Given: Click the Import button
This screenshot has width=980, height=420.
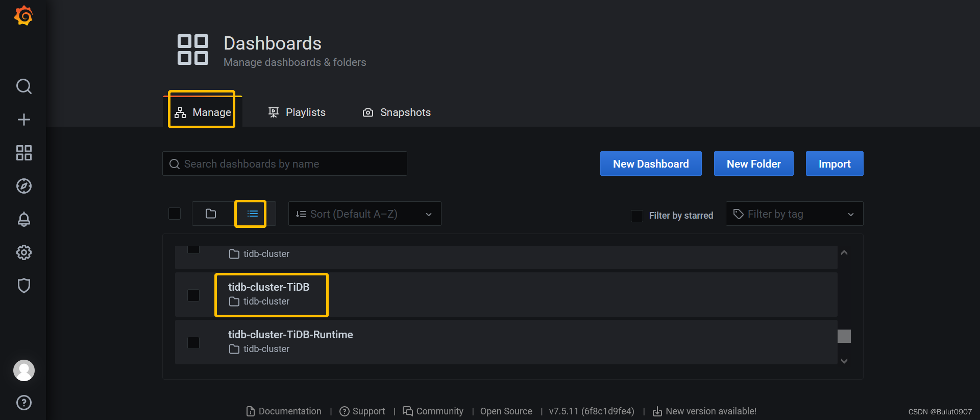Looking at the screenshot, I should tap(835, 164).
